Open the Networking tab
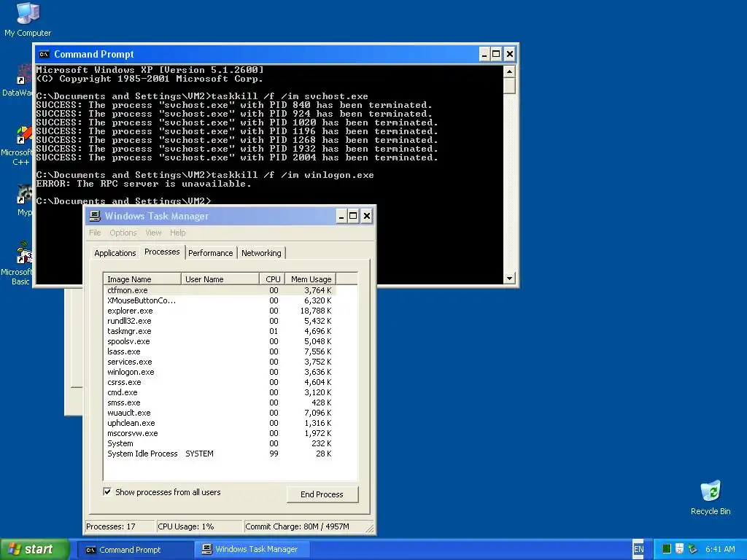Viewport: 747px width, 560px height. [261, 253]
